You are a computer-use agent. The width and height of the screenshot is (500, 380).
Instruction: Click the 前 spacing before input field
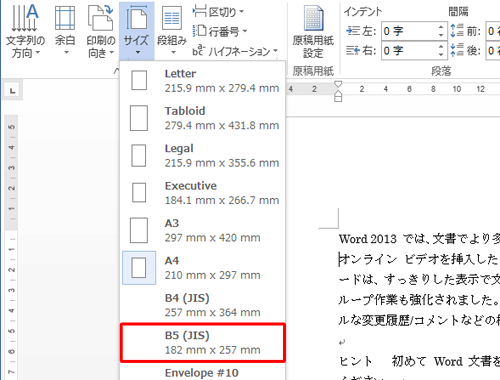click(493, 31)
